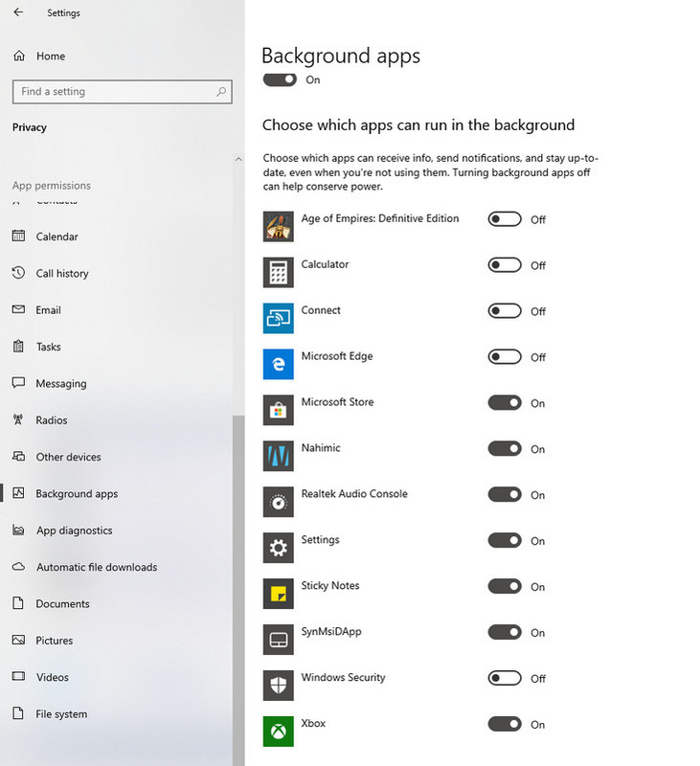Click the Videos film icon
This screenshot has height=766, width=700.
(18, 677)
